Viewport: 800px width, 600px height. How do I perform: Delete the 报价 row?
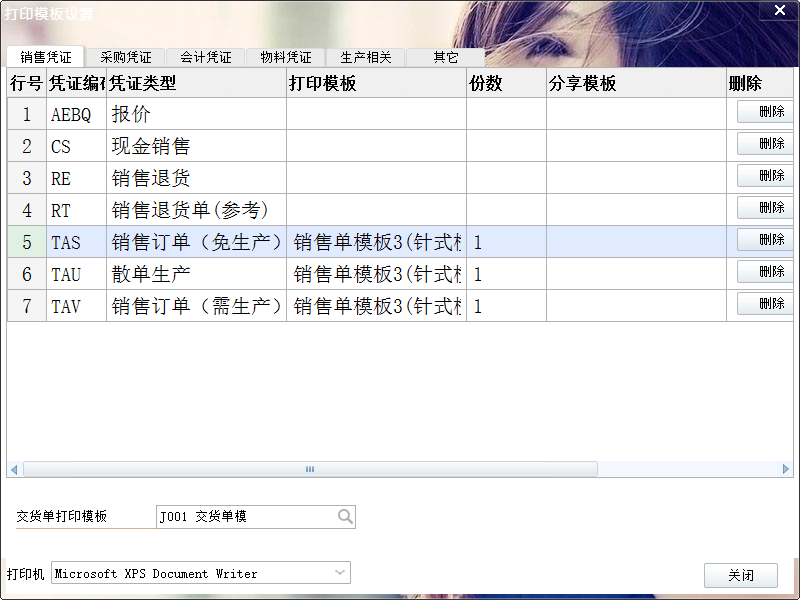tap(766, 112)
